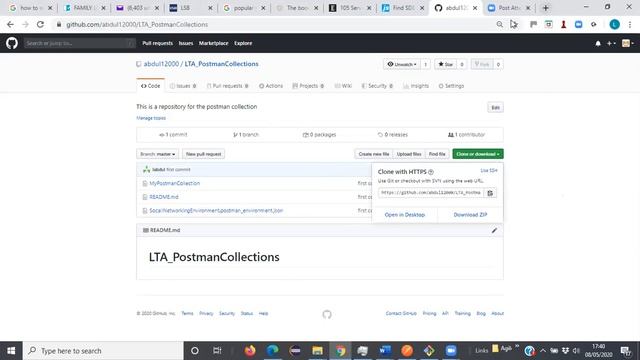Star the repository
The height and width of the screenshot is (360, 640).
tap(445, 64)
